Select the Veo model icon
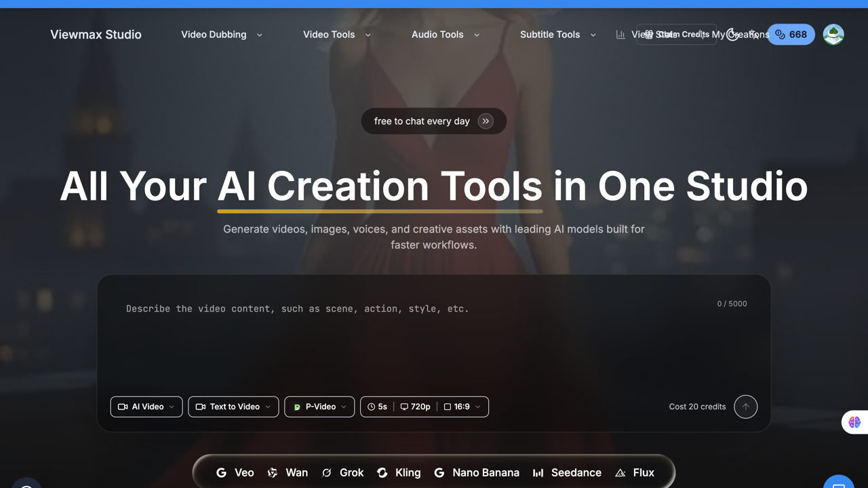Viewport: 868px width, 488px height. (x=221, y=473)
